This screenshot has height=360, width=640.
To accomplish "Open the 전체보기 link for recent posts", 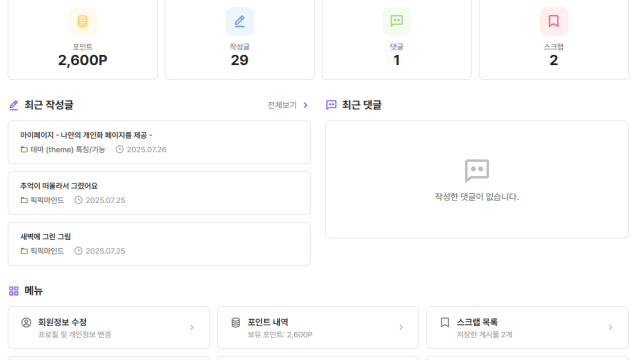I will [x=282, y=105].
